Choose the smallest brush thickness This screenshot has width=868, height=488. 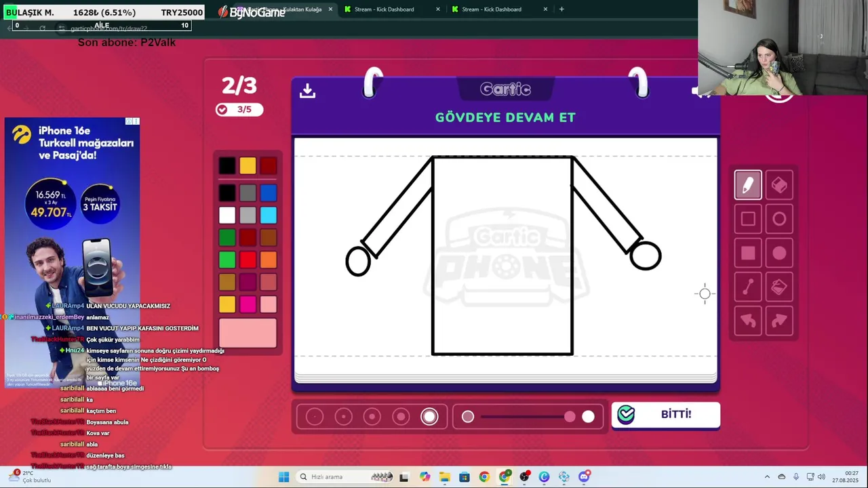315,417
